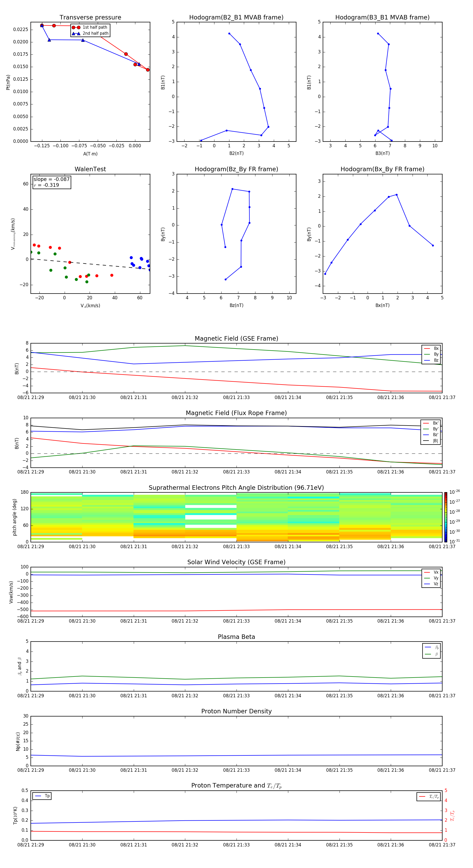Click Bx' in the Flux Rope legend
The image size is (473, 868).
pyautogui.click(x=431, y=423)
